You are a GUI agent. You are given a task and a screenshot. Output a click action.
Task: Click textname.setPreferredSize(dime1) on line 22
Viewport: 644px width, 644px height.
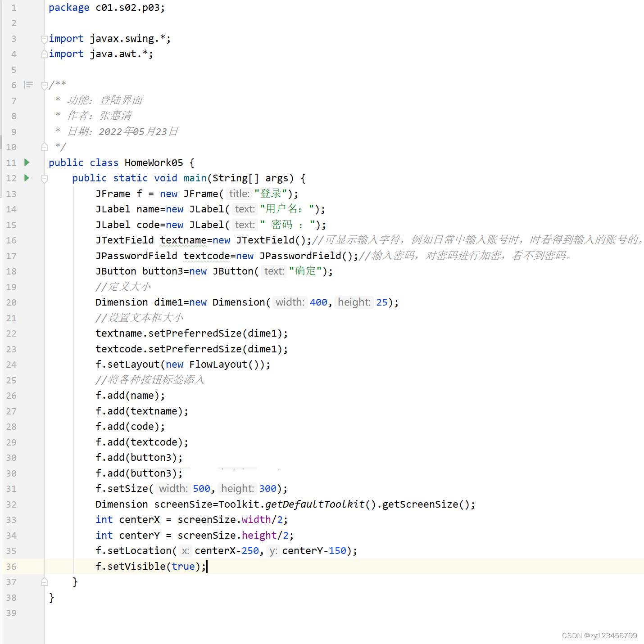[192, 333]
